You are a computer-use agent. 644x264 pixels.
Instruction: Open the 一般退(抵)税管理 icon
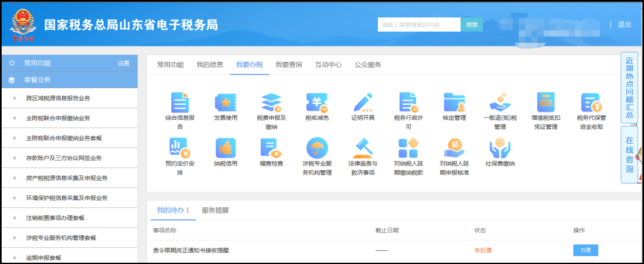pos(500,103)
